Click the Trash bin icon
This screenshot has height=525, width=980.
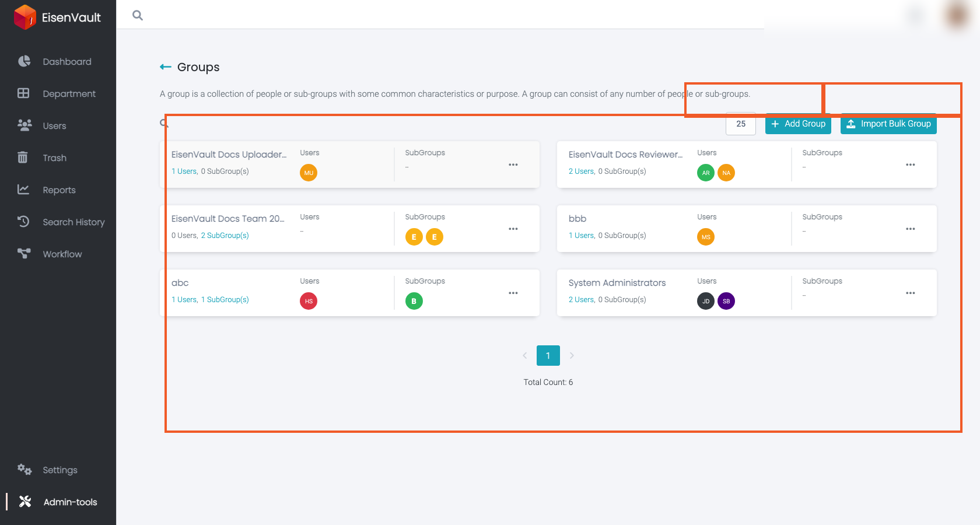[23, 157]
